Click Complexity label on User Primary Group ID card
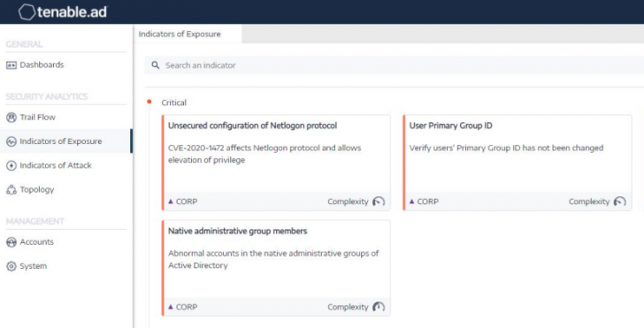Image resolution: width=644 pixels, height=328 pixels. [589, 202]
